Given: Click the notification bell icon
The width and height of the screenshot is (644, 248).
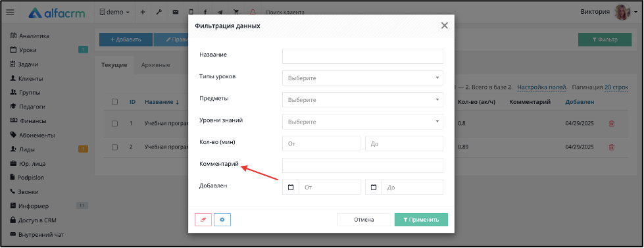Looking at the screenshot, I should 253,12.
